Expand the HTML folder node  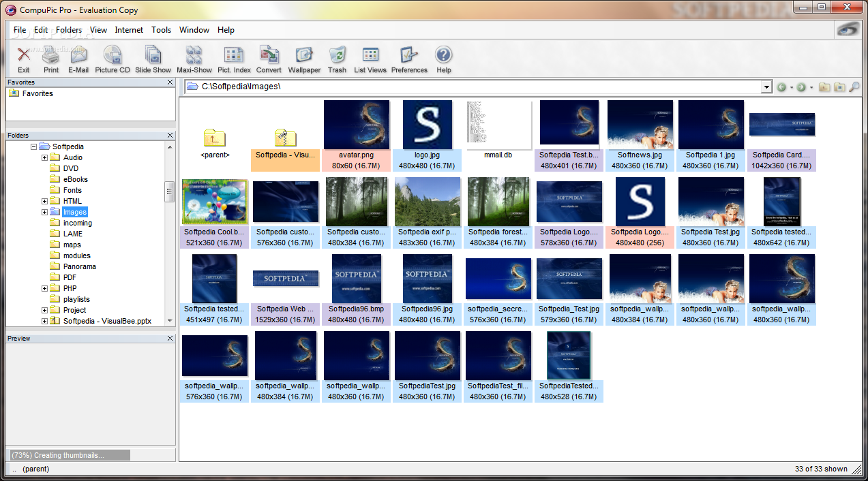tap(44, 201)
